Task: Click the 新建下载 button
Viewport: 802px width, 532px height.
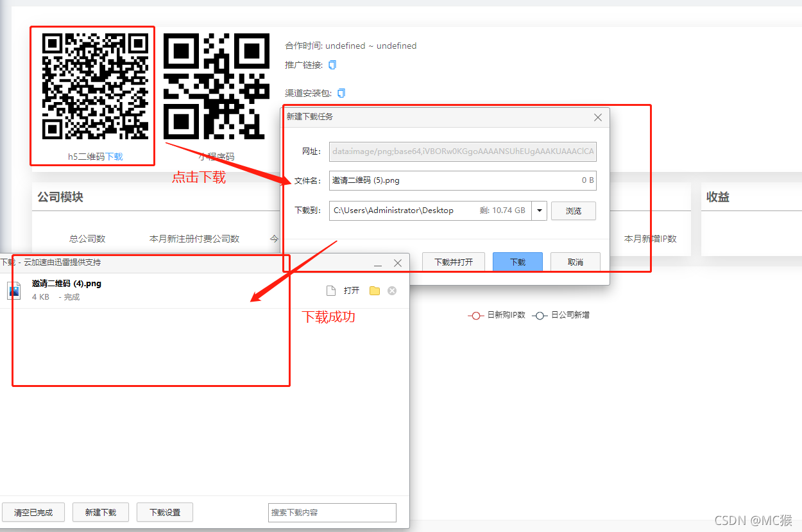Action: (101, 512)
